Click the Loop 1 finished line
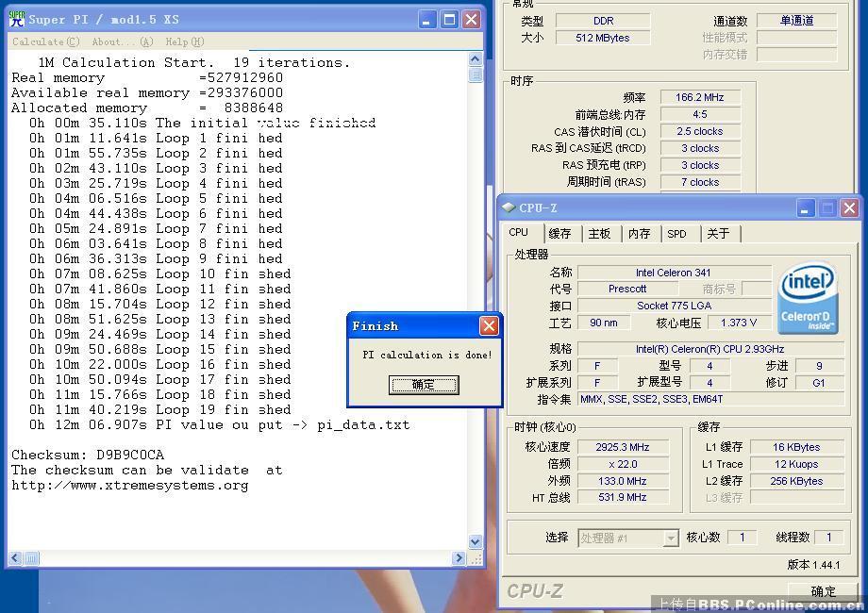The height and width of the screenshot is (613, 868). point(156,138)
